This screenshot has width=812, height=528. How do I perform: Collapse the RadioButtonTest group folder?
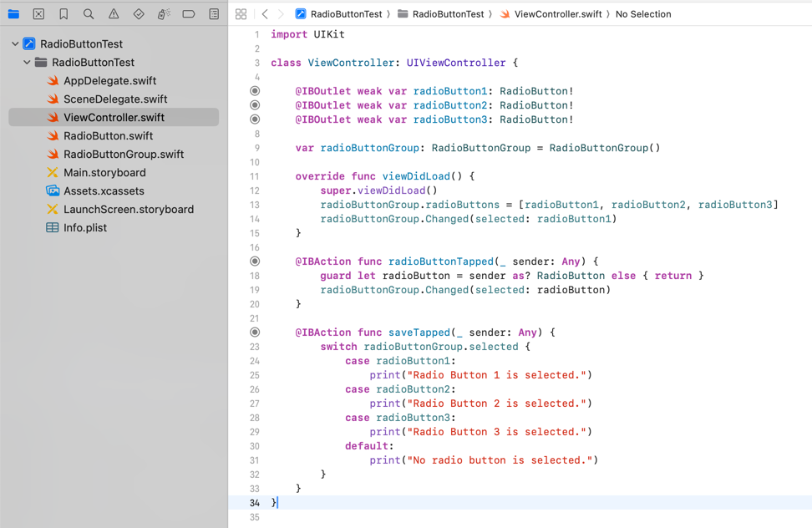pyautogui.click(x=27, y=63)
